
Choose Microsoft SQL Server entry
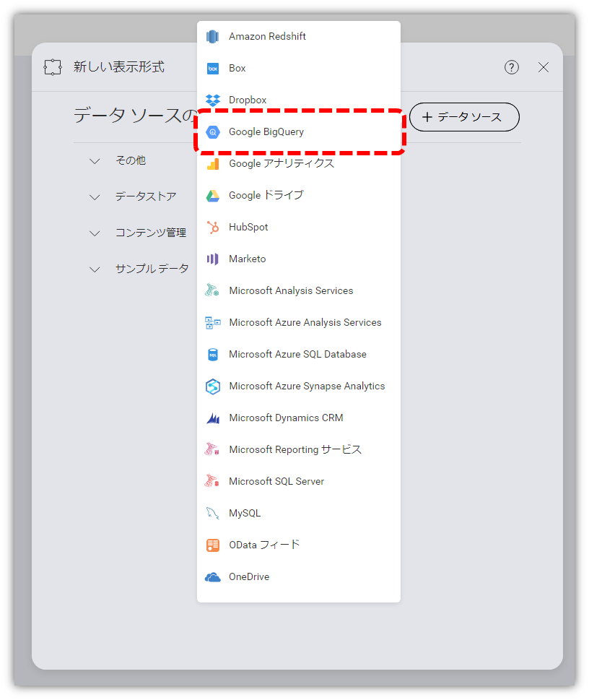[x=299, y=481]
